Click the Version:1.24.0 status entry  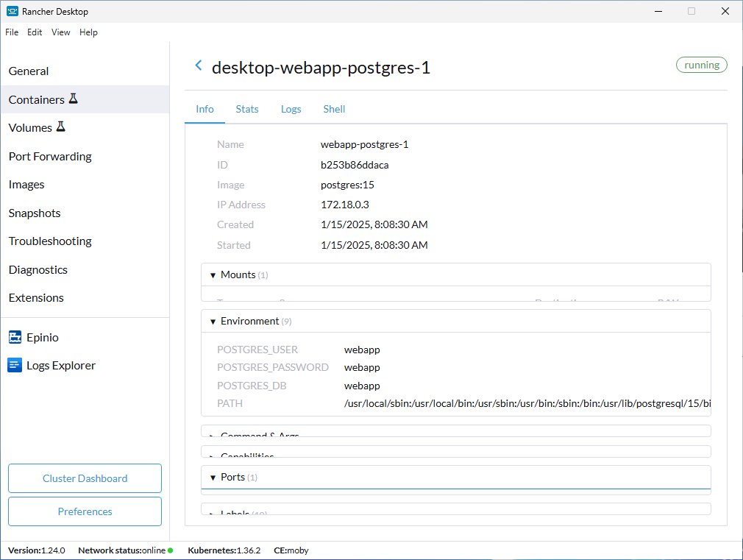(37, 550)
